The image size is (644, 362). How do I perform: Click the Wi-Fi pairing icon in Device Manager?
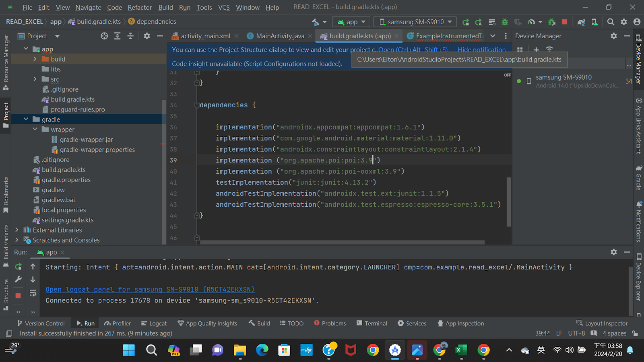[549, 49]
